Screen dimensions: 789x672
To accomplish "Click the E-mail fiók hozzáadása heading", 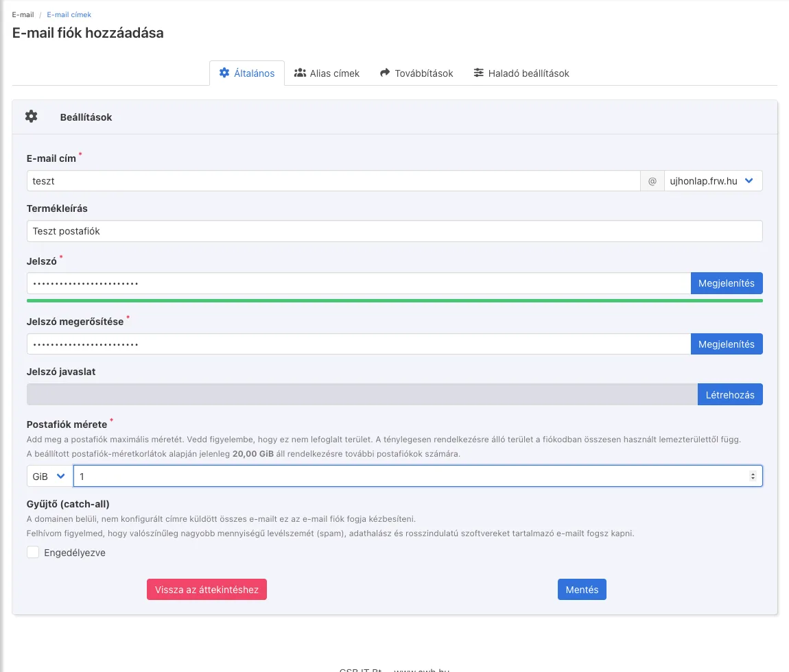I will point(88,33).
